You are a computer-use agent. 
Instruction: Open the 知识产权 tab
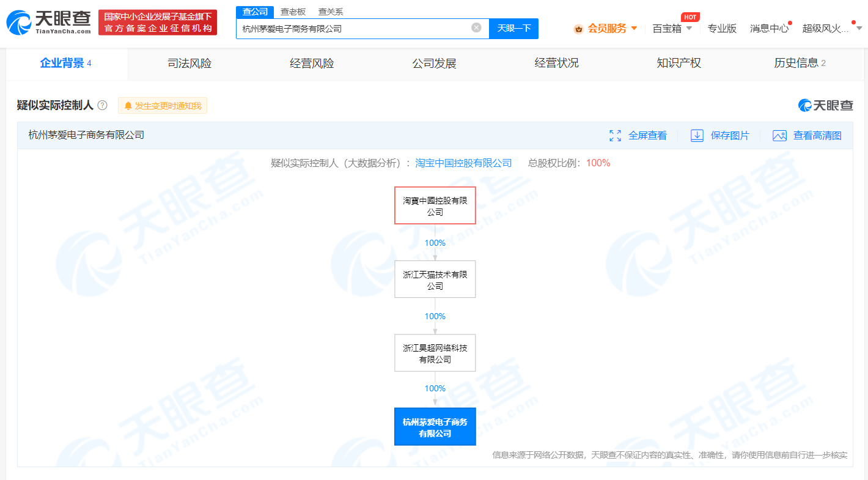pyautogui.click(x=679, y=63)
